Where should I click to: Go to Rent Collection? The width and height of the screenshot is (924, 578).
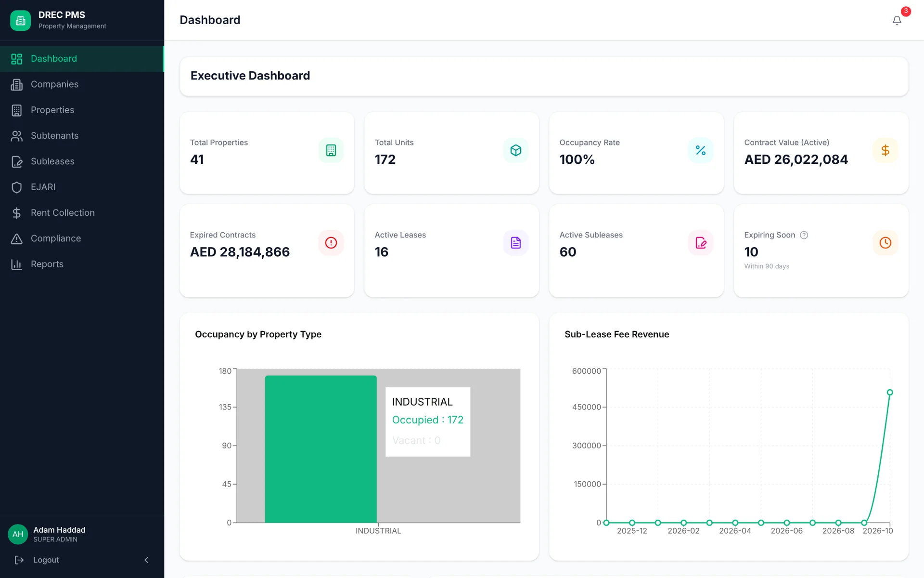point(82,213)
